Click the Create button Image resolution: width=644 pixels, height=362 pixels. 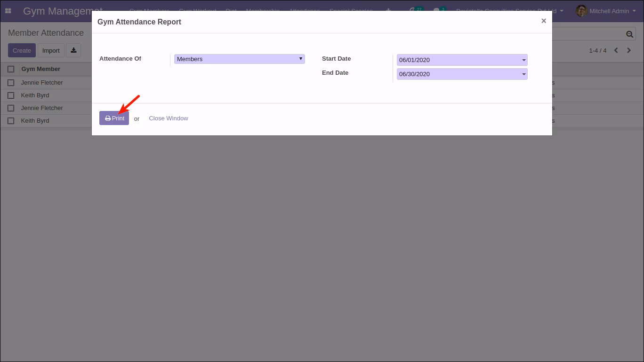click(22, 50)
